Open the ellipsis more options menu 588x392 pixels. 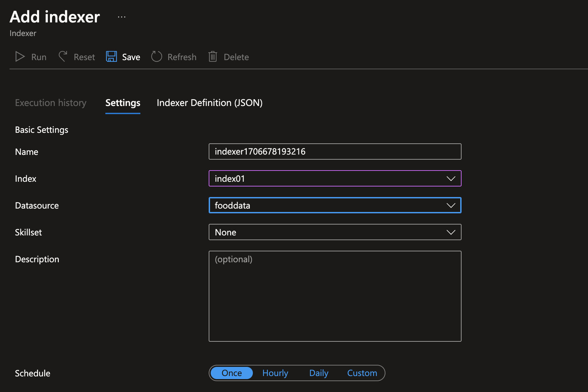click(122, 17)
